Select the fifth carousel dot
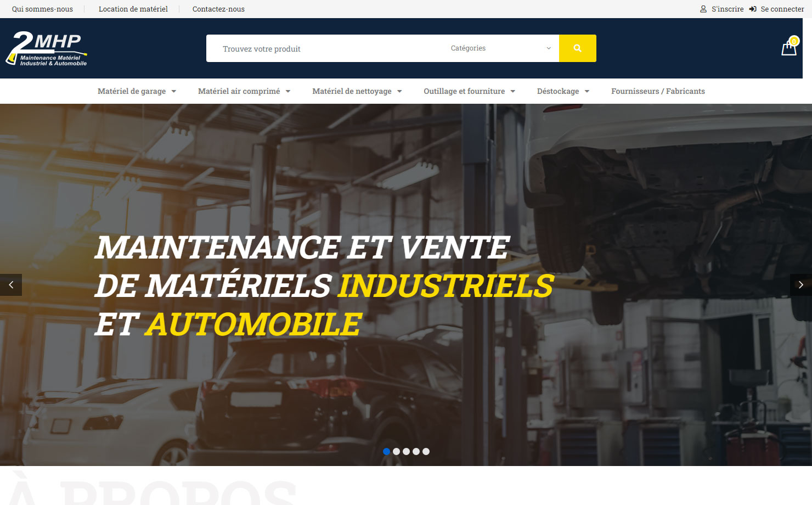 click(x=426, y=451)
